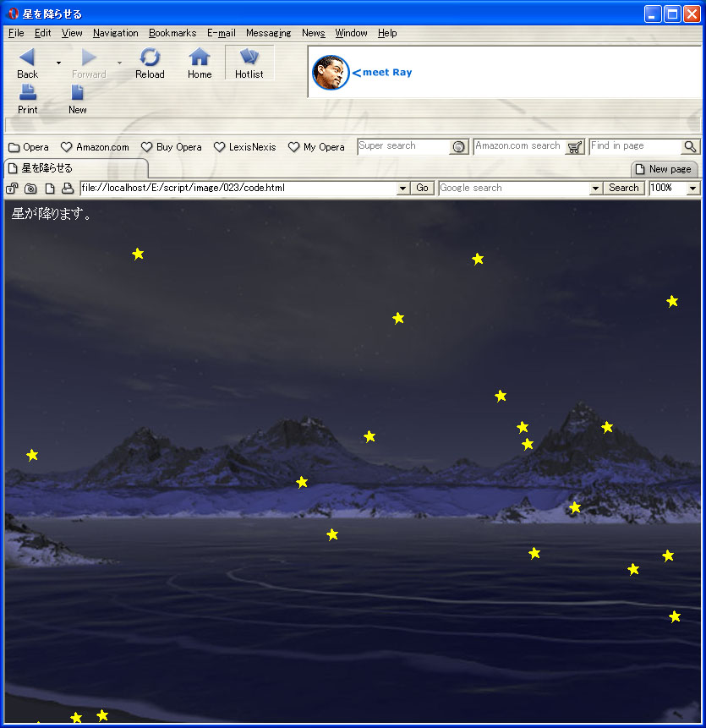Focus the Google search field

tap(514, 188)
